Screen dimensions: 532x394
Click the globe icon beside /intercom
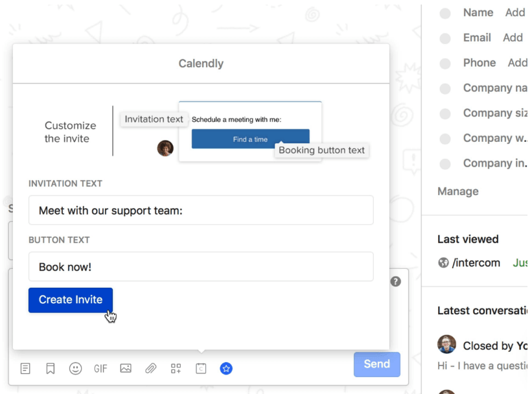[x=443, y=262]
